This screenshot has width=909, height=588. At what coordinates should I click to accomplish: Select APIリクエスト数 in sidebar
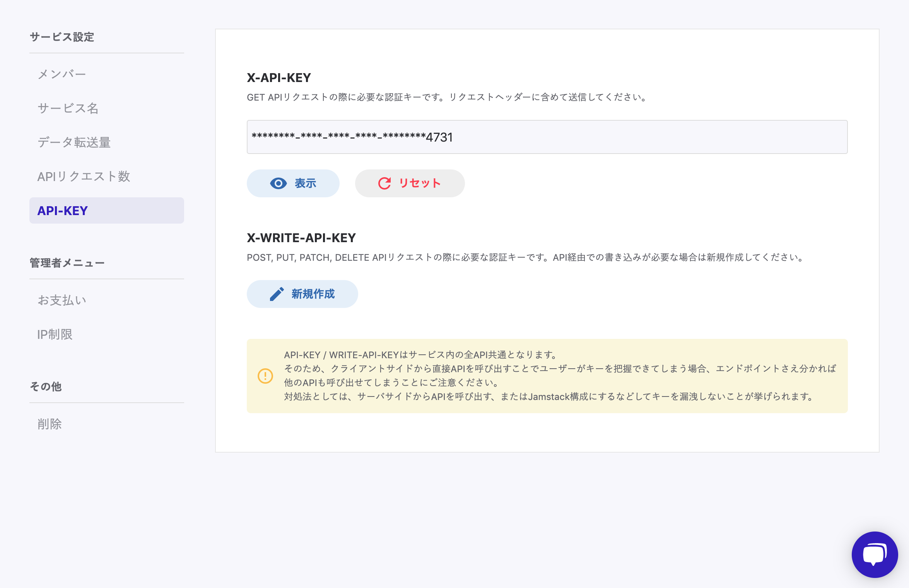84,176
